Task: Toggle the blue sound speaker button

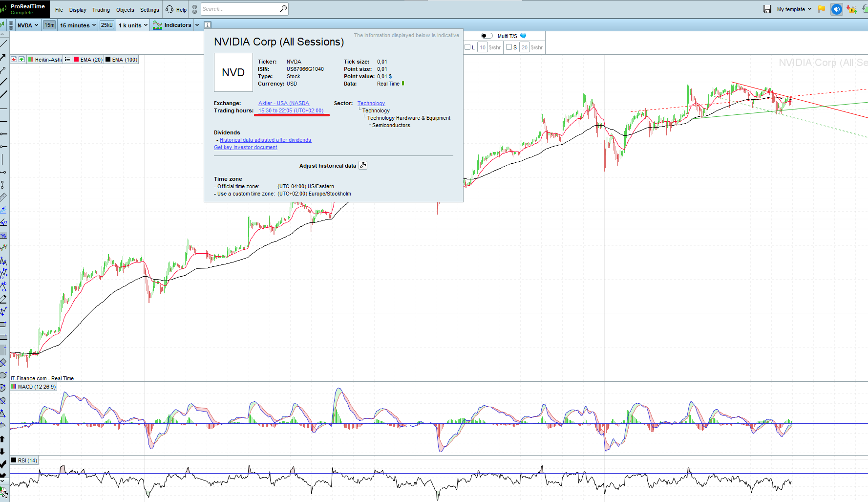Action: [x=837, y=9]
